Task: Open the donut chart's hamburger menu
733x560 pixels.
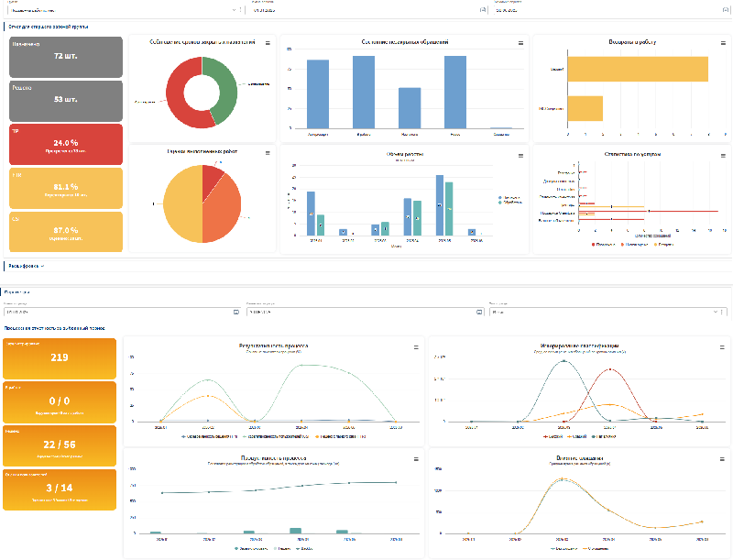Action: pyautogui.click(x=268, y=43)
